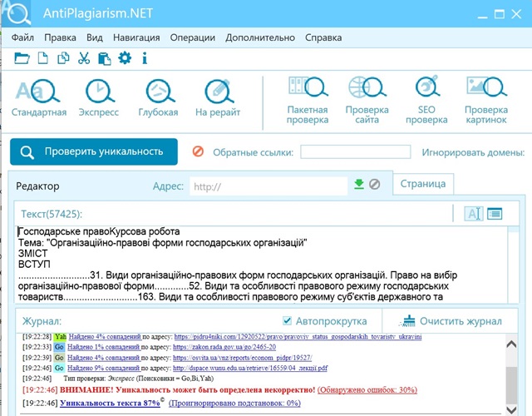Click the red cancel icon near Обратные ссылки
The height and width of the screenshot is (416, 532).
pos(198,151)
